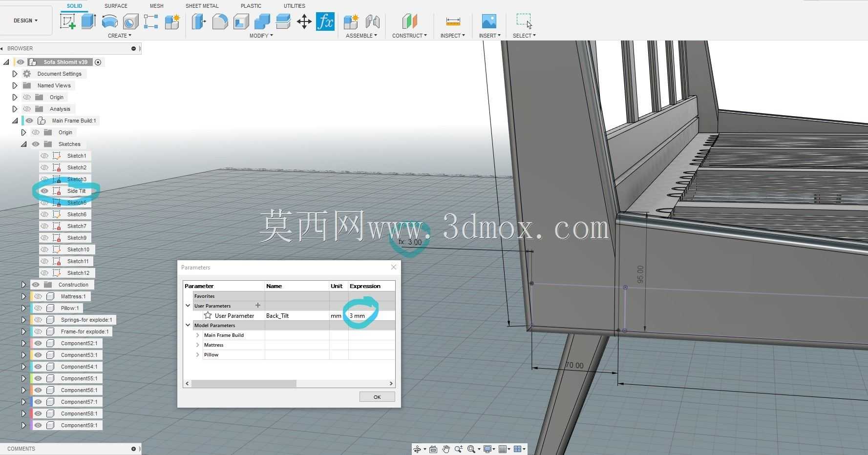Image resolution: width=868 pixels, height=455 pixels.
Task: Select the Press Pull tool
Action: pos(199,21)
